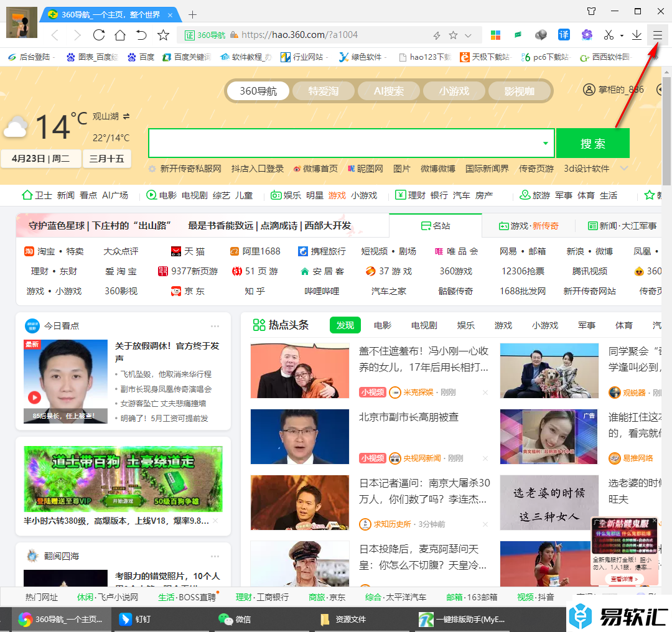The image size is (672, 632).
Task: Switch to the AI搜索 tab
Action: [389, 91]
